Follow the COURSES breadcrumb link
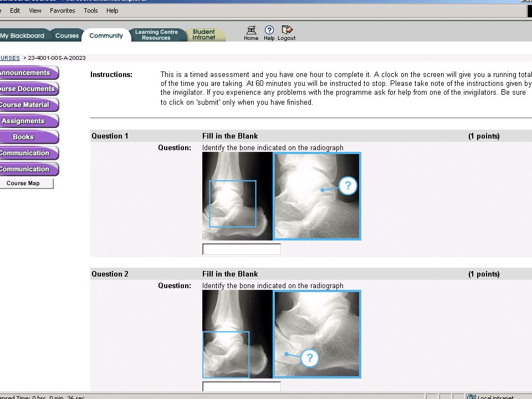The height and width of the screenshot is (399, 532). [x=10, y=58]
